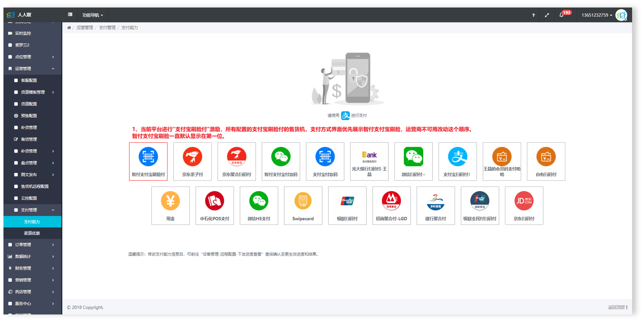The height and width of the screenshot is (322, 644).
Task: Open 王晶的会员码支付哈哈 card
Action: tap(502, 161)
